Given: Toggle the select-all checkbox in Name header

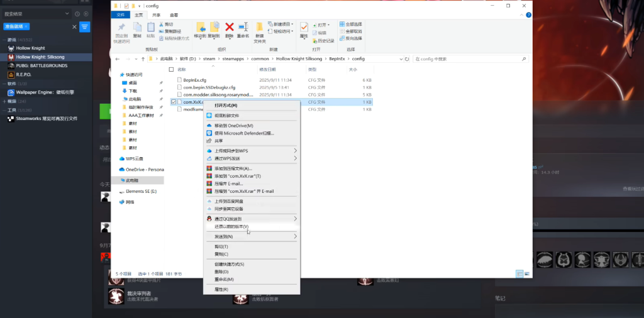Looking at the screenshot, I should (x=171, y=70).
